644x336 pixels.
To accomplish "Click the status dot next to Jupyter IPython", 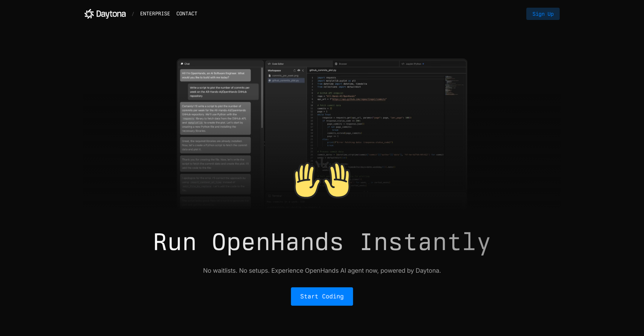I will coord(423,64).
